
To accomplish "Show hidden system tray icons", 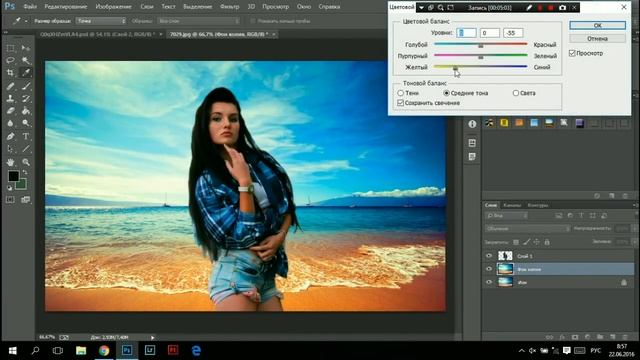I will tap(522, 351).
